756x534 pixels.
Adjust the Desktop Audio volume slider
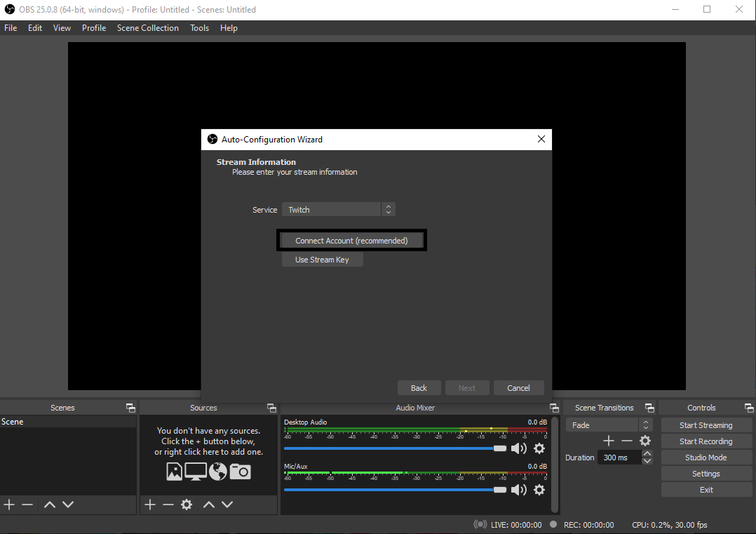(x=499, y=448)
